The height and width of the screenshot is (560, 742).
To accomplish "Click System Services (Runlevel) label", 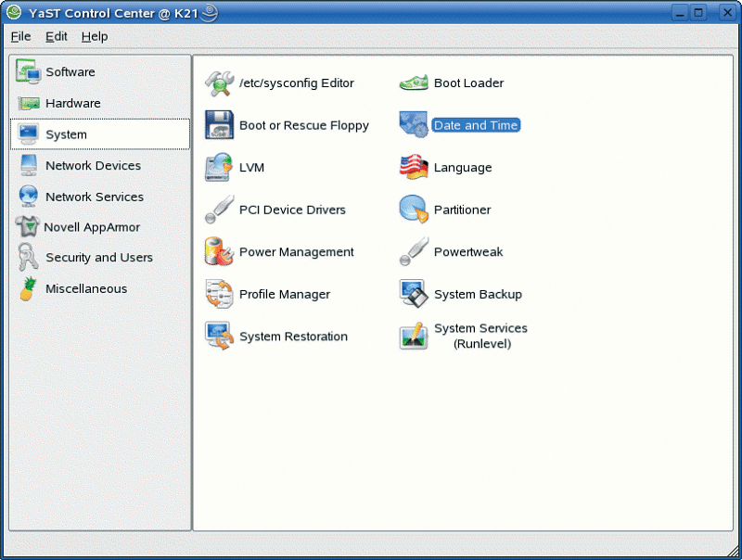I will coord(481,336).
